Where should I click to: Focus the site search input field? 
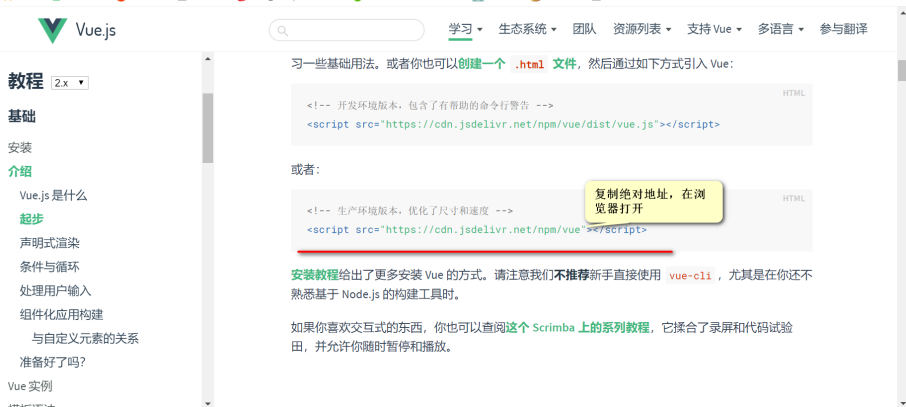[347, 30]
